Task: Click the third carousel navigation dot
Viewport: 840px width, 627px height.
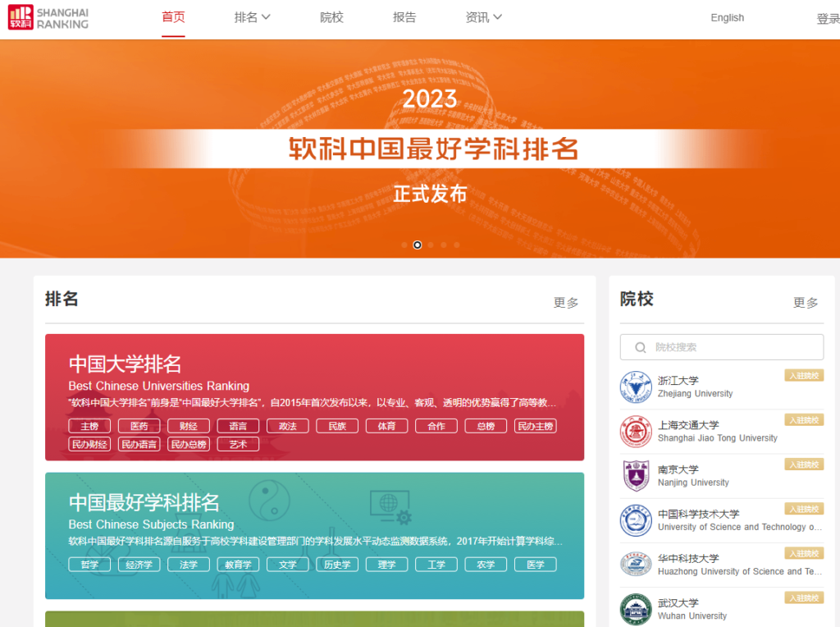Action: (431, 245)
